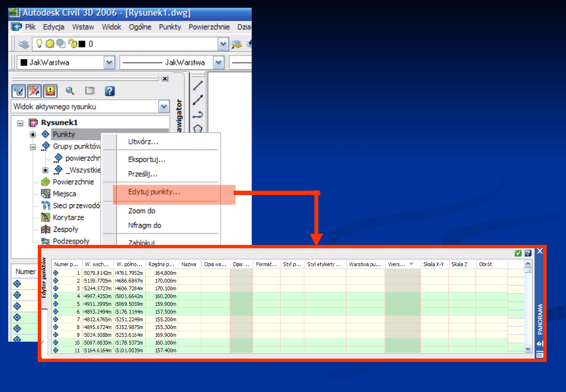Sort by the Rzędna p... column header

pos(162,264)
